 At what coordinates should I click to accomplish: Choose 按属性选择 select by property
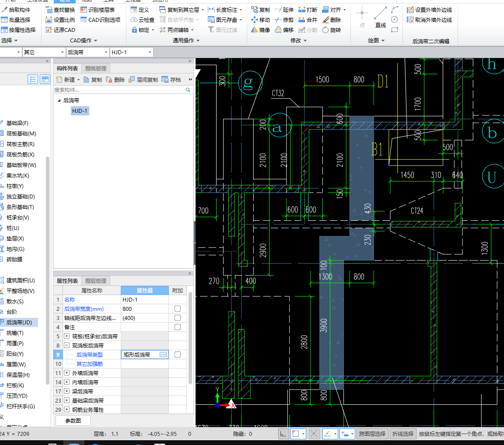(x=18, y=30)
